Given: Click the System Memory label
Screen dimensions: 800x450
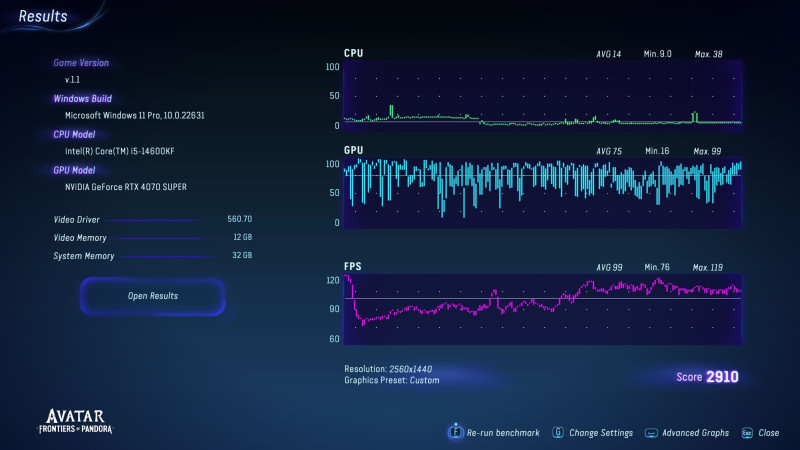Looking at the screenshot, I should [x=84, y=256].
